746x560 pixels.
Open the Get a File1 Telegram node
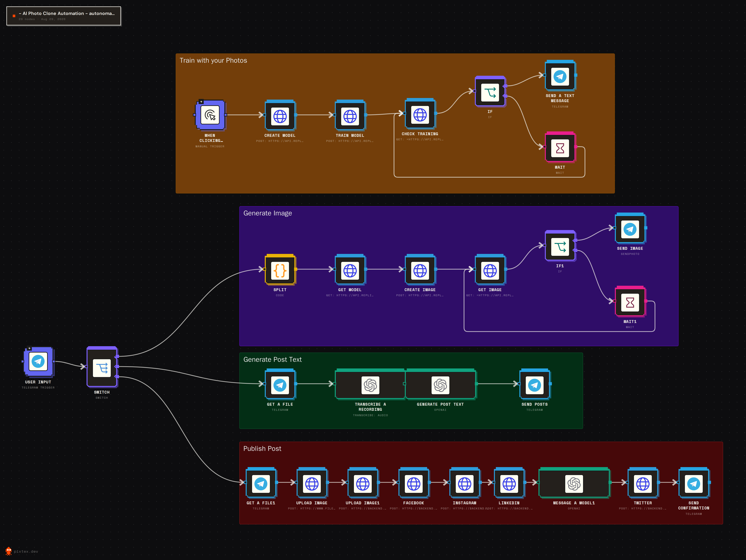pos(261,483)
